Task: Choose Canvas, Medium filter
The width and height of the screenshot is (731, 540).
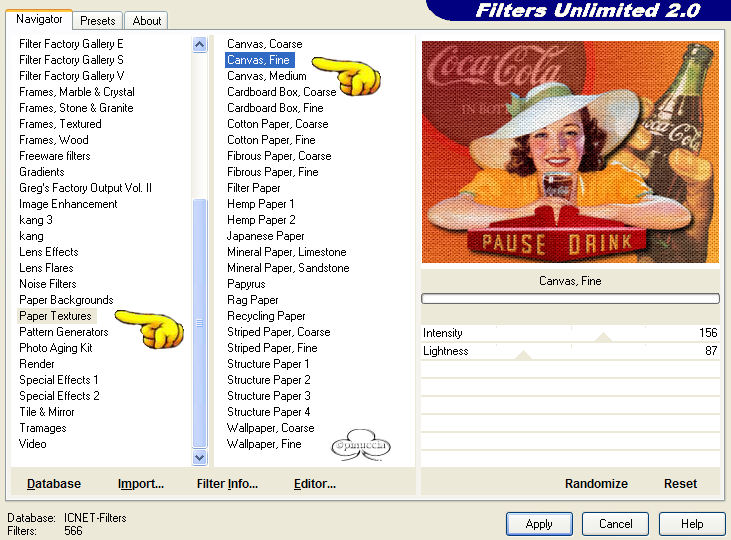Action: 267,76
